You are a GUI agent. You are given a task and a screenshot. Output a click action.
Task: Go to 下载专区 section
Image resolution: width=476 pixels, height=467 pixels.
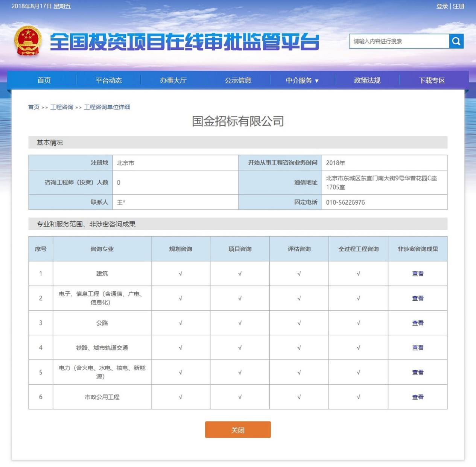[432, 81]
